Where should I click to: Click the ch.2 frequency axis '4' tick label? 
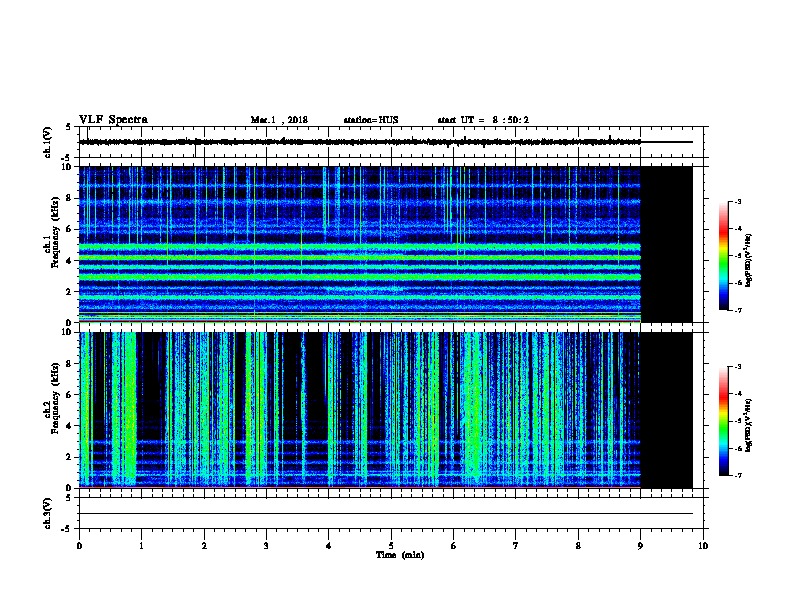(69, 426)
